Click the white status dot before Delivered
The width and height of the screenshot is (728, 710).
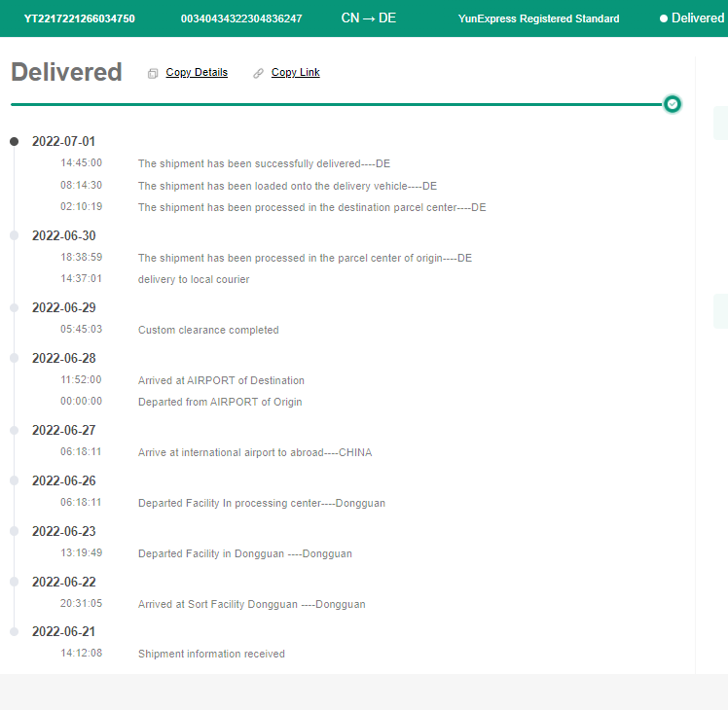pos(664,18)
